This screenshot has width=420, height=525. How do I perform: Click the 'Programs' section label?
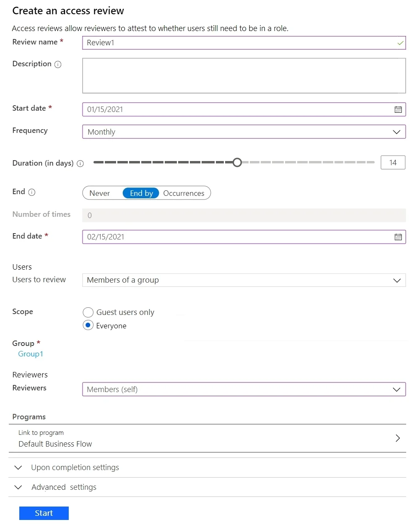(x=29, y=417)
